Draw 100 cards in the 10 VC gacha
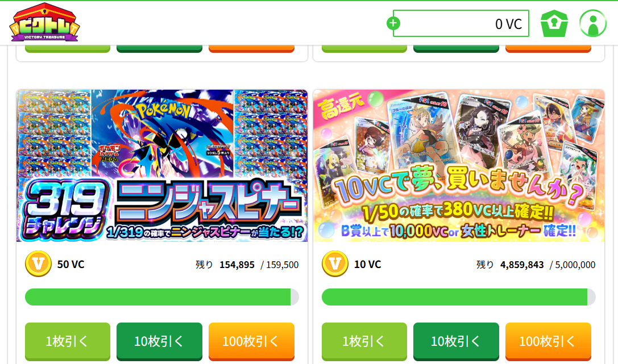The width and height of the screenshot is (618, 364). click(548, 341)
